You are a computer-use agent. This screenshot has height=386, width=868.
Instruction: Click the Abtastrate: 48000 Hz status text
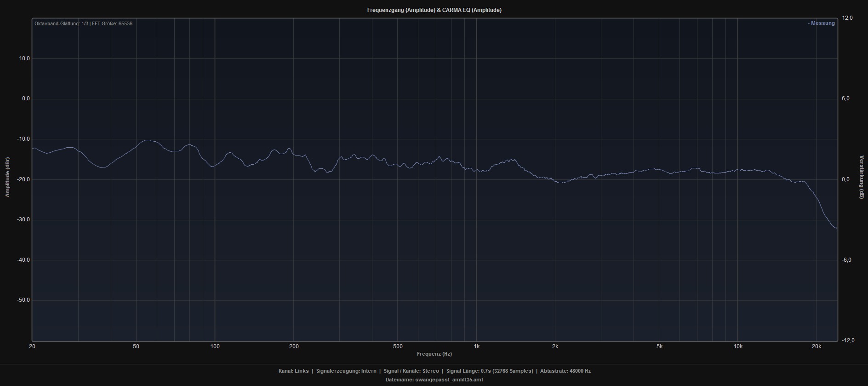pyautogui.click(x=565, y=371)
